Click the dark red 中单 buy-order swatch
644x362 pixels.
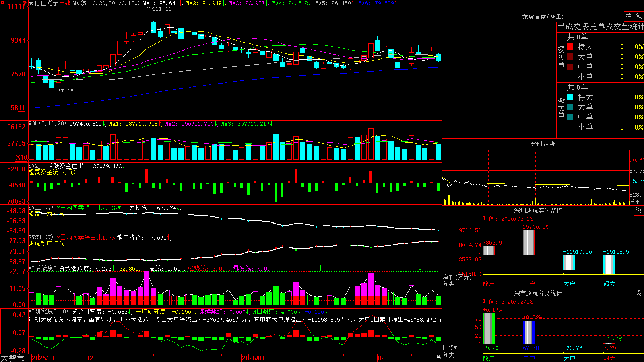pyautogui.click(x=570, y=67)
